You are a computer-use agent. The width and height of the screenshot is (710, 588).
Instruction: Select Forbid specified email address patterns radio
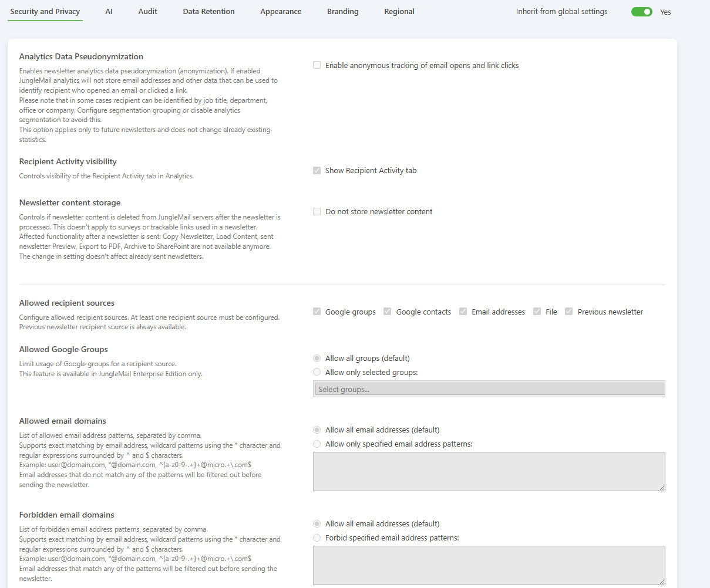(317, 538)
